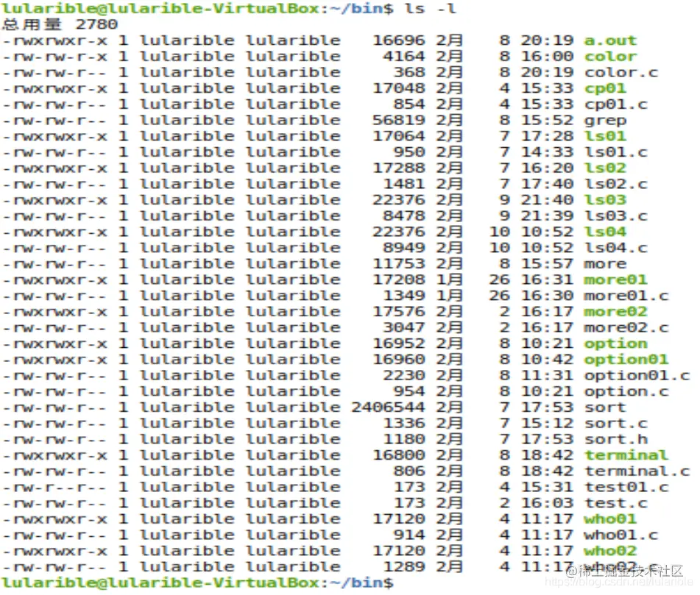Select the a.out filename
Viewport: 700px width, 595px height.
coord(609,40)
